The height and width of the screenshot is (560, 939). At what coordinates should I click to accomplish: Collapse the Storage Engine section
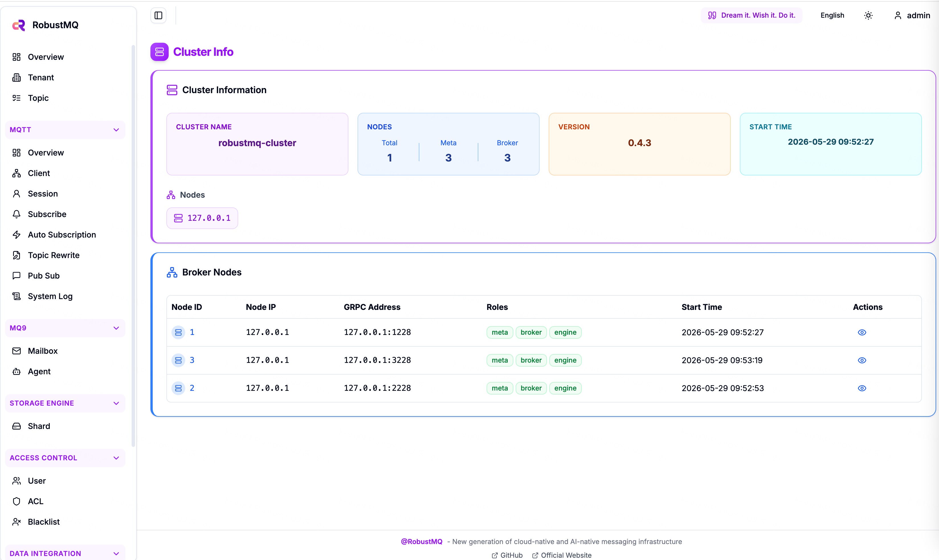[65, 403]
